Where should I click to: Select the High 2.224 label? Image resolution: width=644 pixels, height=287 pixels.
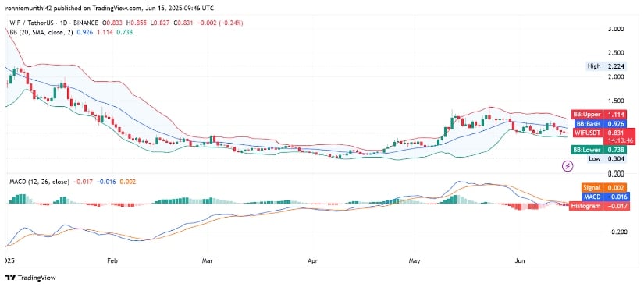pos(607,66)
